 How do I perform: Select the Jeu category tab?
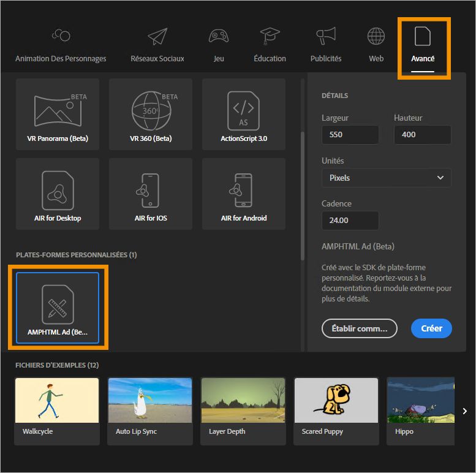pyautogui.click(x=219, y=45)
